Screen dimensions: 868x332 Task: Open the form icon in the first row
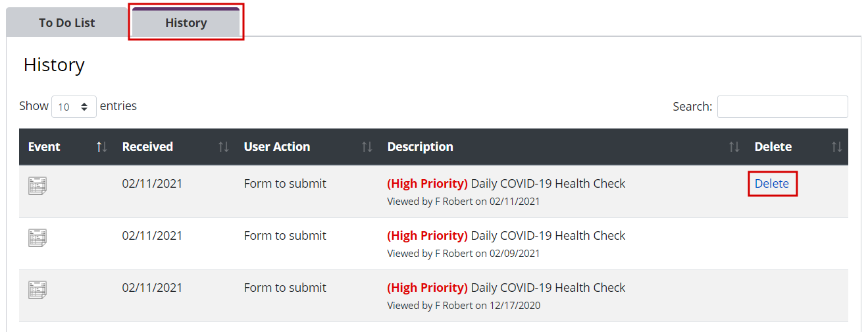[x=38, y=186]
